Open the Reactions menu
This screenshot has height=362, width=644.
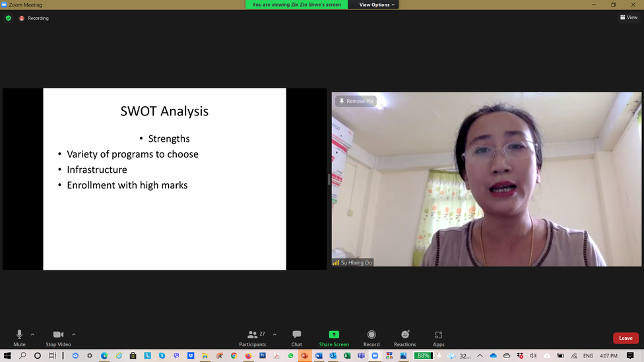point(405,338)
